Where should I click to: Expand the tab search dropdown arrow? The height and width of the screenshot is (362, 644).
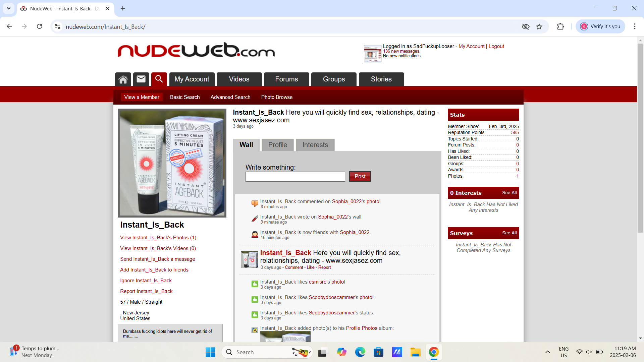(x=9, y=8)
